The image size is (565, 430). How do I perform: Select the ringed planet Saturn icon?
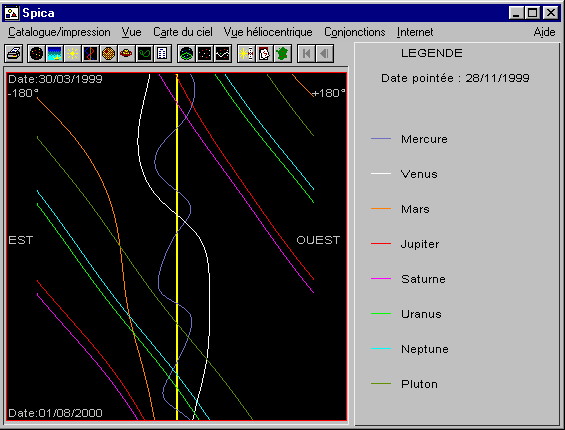coord(126,54)
